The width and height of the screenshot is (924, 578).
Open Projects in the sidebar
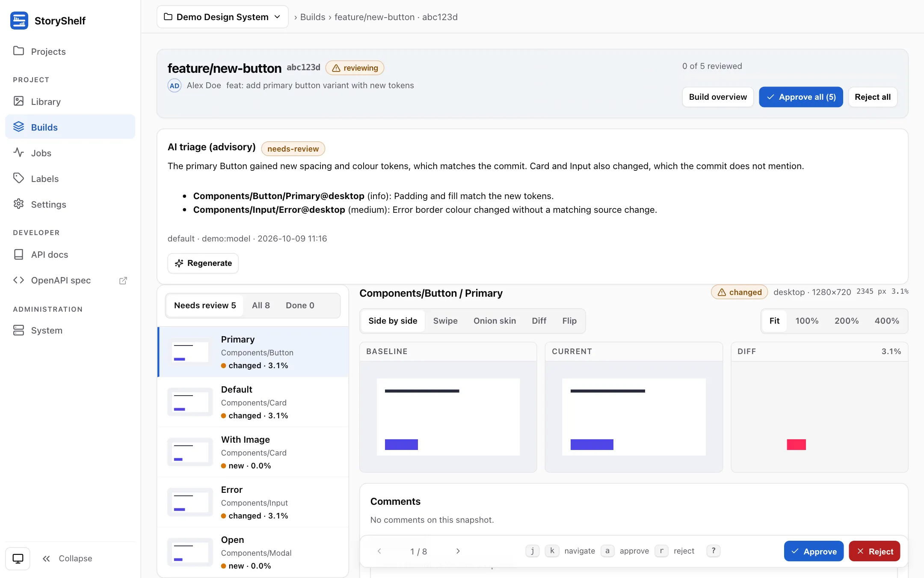click(70, 51)
